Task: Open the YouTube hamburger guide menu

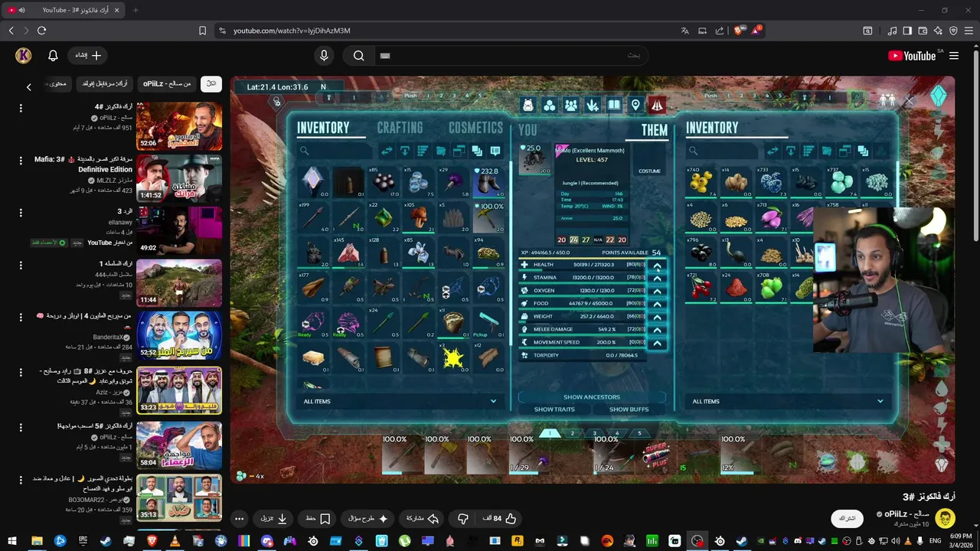Action: tap(954, 55)
